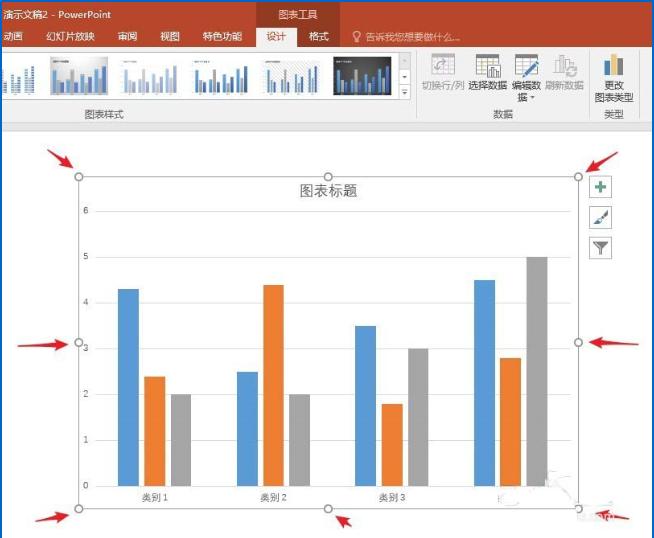Click the Chart Elements plus icon
654x538 pixels.
[x=600, y=187]
